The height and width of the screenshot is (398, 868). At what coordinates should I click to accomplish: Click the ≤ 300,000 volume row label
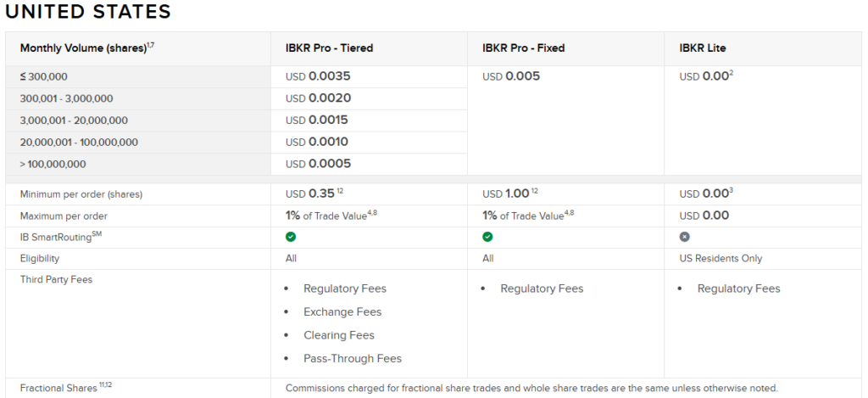pos(44,77)
